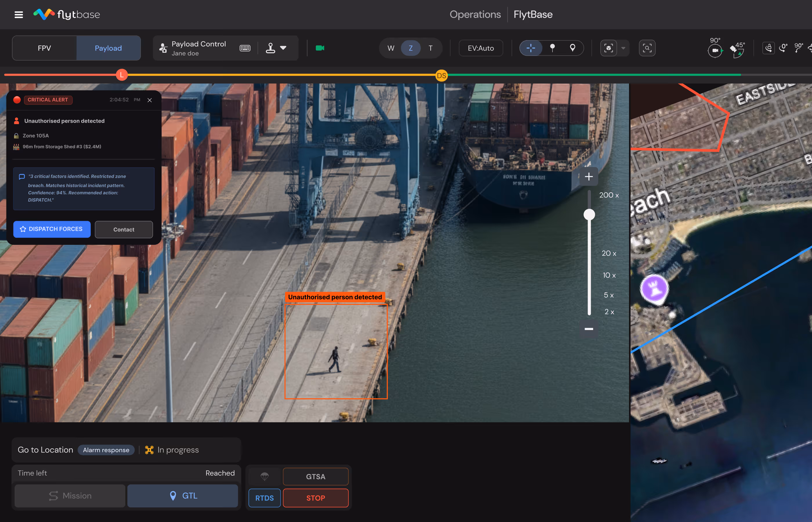Click the zoom-in plus button
This screenshot has width=812, height=522.
tap(589, 177)
